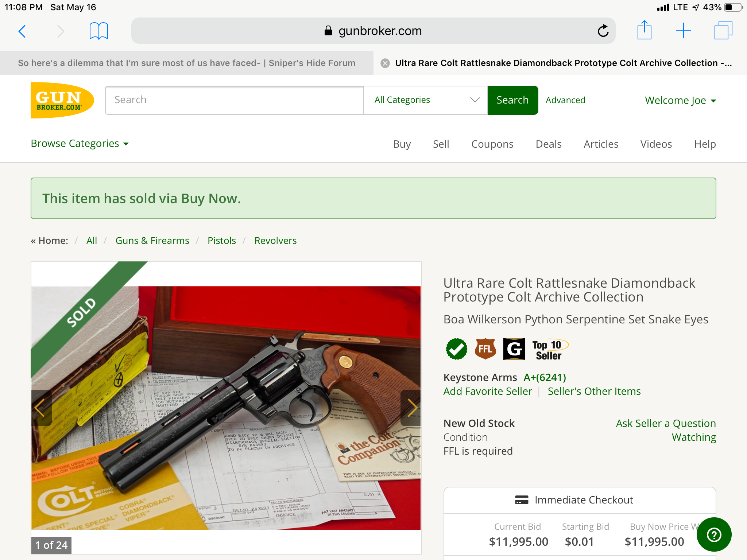
Task: Open the Videos menu item
Action: [x=656, y=144]
